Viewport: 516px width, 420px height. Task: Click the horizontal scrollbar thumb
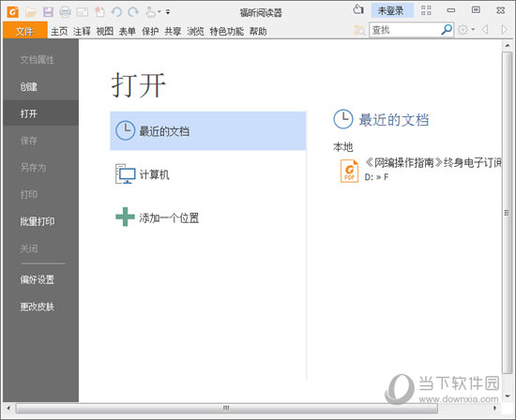pos(227,408)
